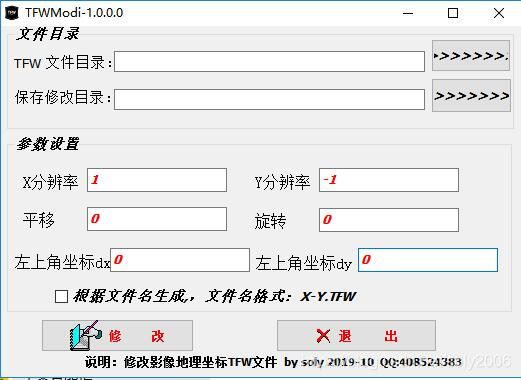Click the 左上角坐标dx input field
521x380 pixels.
[x=180, y=260]
